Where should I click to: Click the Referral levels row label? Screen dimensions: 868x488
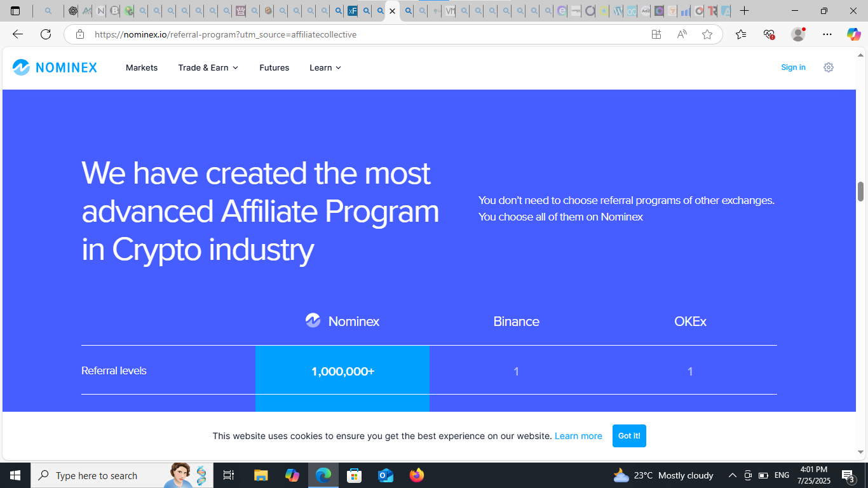(x=114, y=370)
